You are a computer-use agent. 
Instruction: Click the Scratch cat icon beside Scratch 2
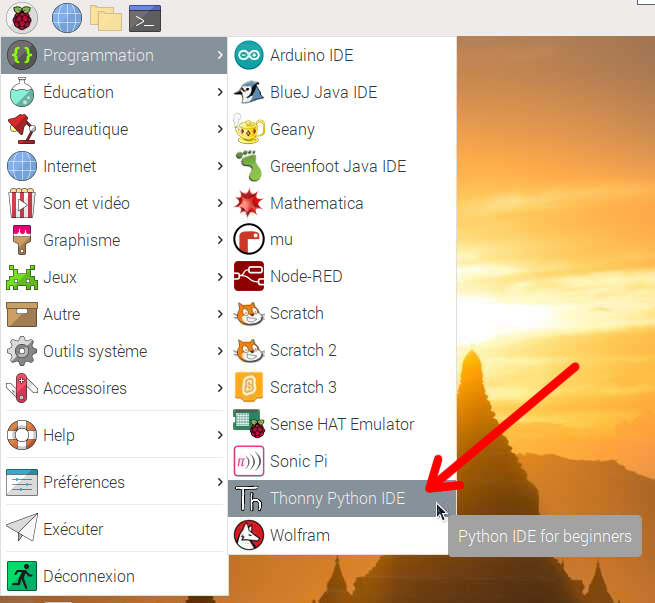(249, 350)
